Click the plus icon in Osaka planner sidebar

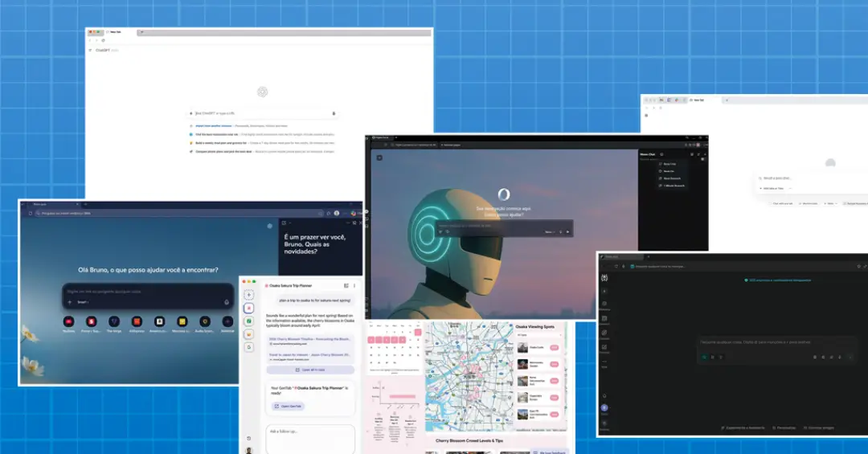click(x=249, y=295)
